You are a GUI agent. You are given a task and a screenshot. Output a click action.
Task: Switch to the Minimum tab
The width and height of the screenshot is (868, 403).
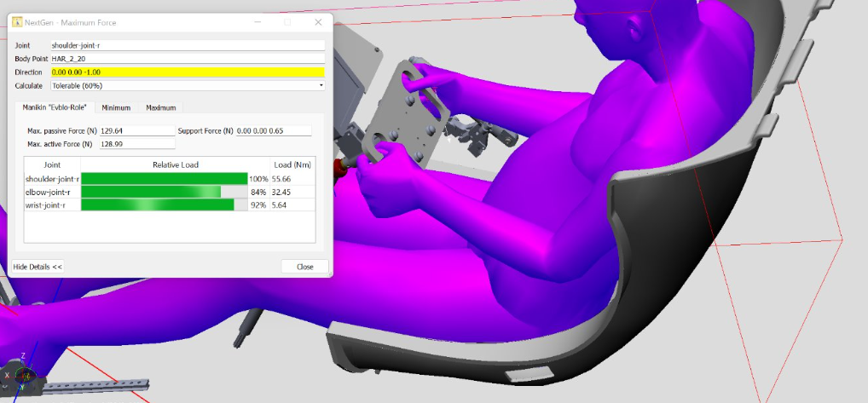point(116,107)
